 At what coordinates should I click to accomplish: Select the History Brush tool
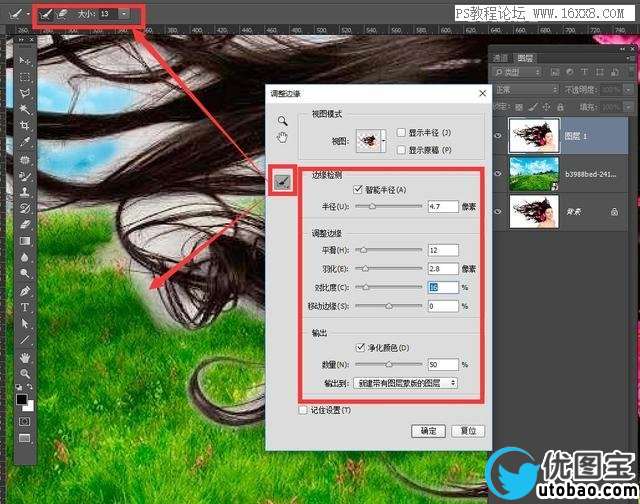[24, 208]
